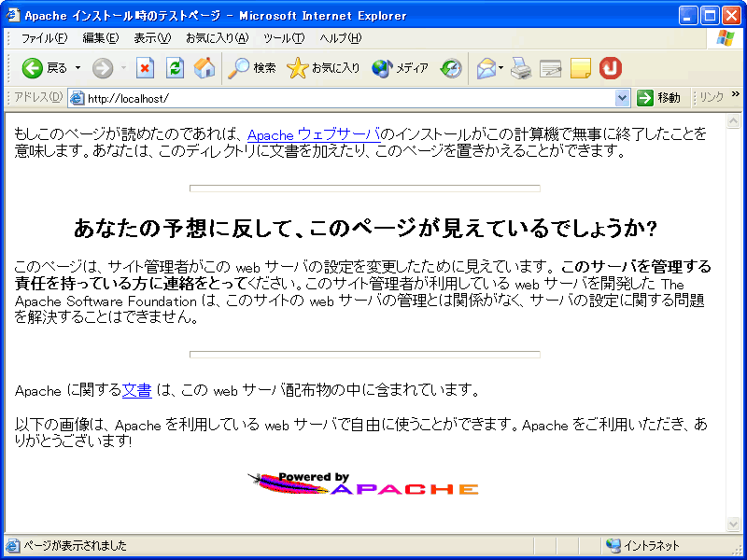Open the Mail envelope icon
This screenshot has width=747, height=560.
486,68
